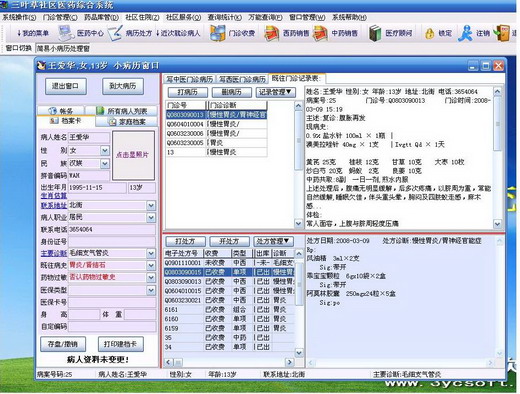Click the 点击显照片 photo box
Image resolution: width=520 pixels, height=394 pixels.
coord(133,155)
